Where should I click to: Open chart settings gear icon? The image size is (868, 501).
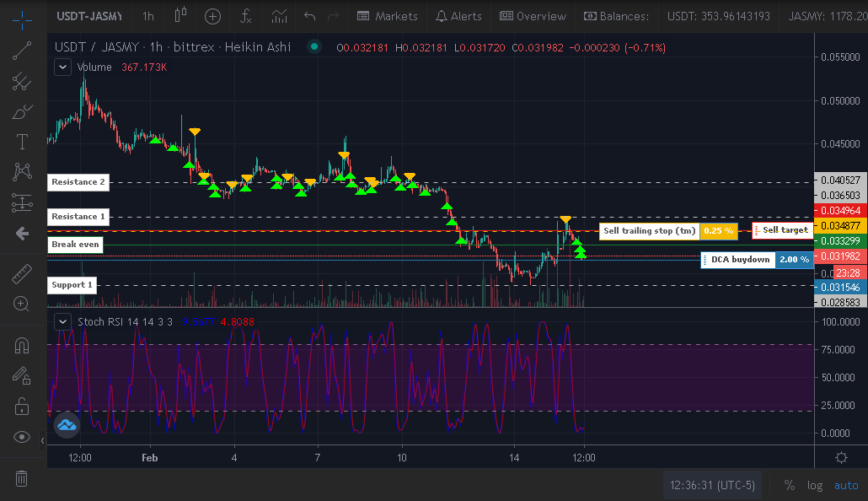pyautogui.click(x=841, y=457)
